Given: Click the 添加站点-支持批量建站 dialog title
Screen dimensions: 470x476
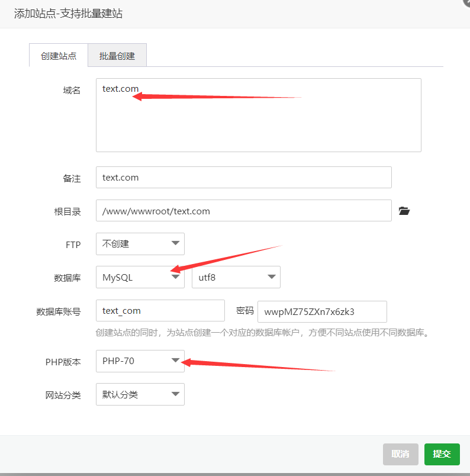Looking at the screenshot, I should [x=68, y=14].
